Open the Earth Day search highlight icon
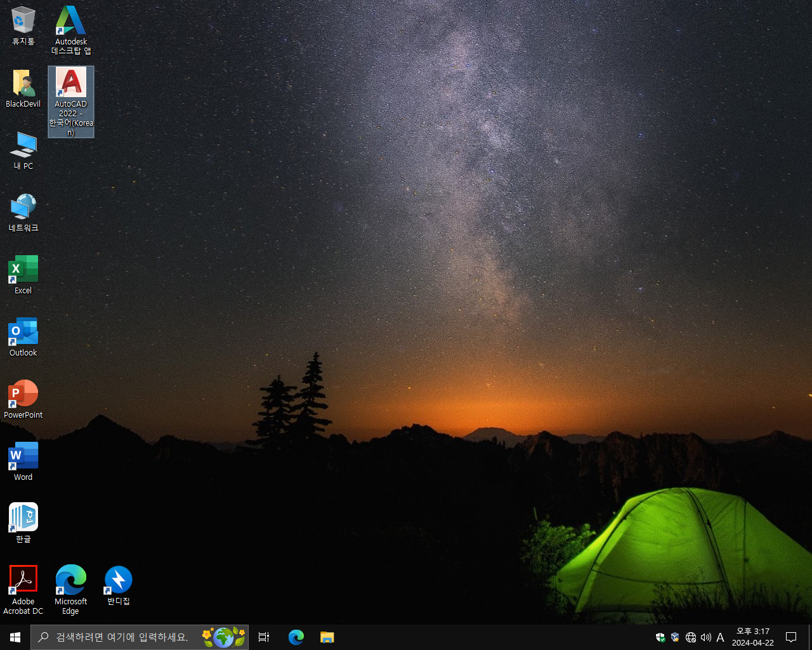Image resolution: width=812 pixels, height=650 pixels. pos(223,637)
